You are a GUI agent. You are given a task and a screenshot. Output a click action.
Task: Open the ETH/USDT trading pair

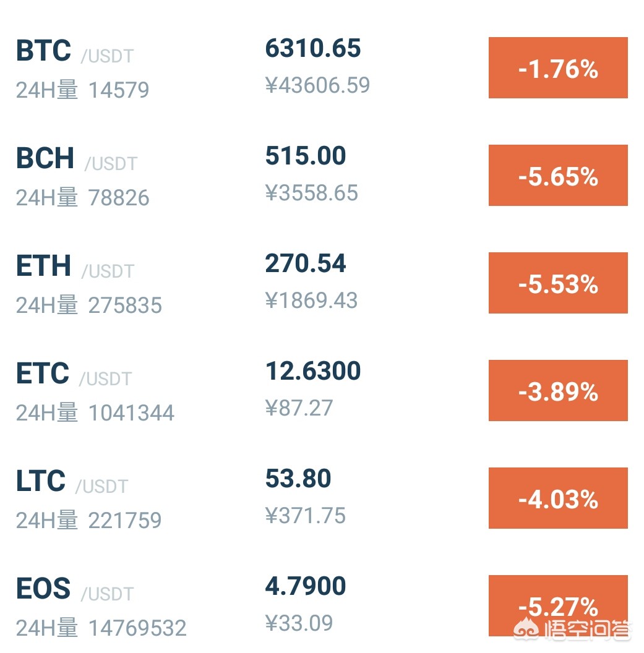(322, 283)
